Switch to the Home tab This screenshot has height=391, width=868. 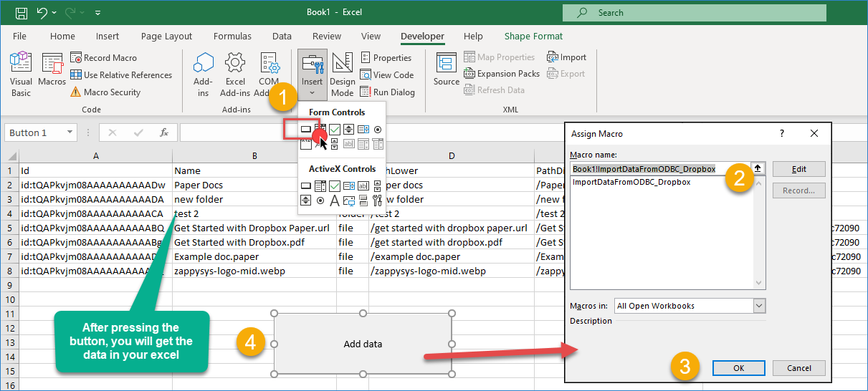[62, 37]
